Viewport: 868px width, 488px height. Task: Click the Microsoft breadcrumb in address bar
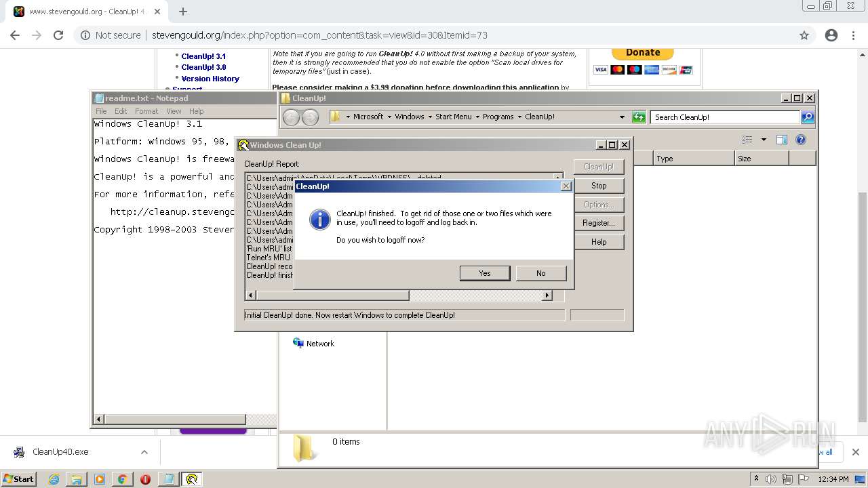pyautogui.click(x=368, y=117)
